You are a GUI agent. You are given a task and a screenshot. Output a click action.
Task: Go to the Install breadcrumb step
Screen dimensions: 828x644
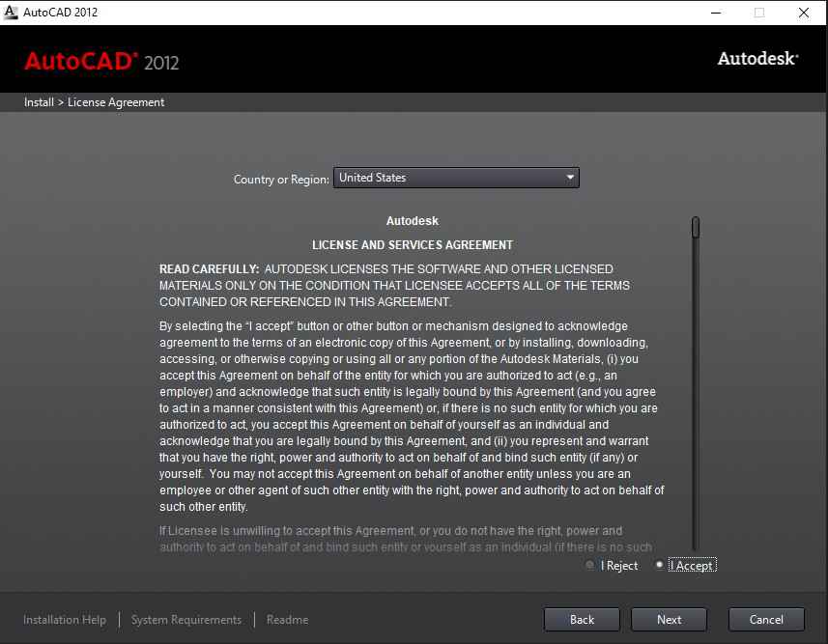point(39,102)
